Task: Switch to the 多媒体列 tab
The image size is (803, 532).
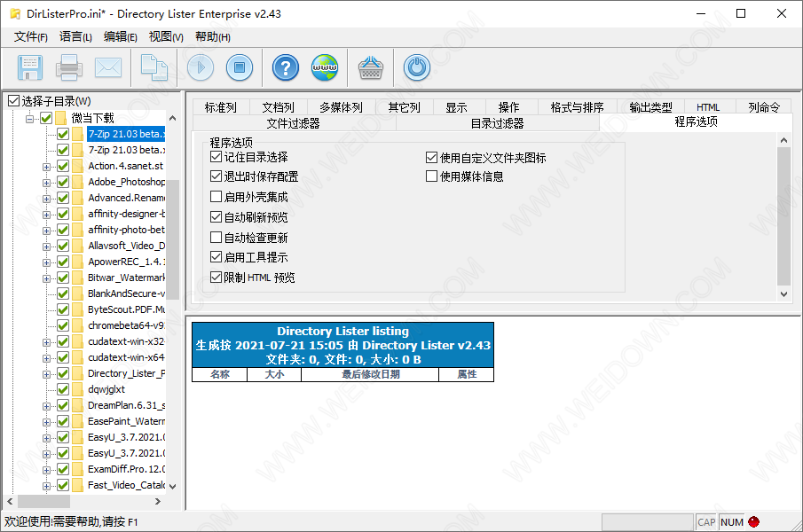Action: [x=341, y=107]
